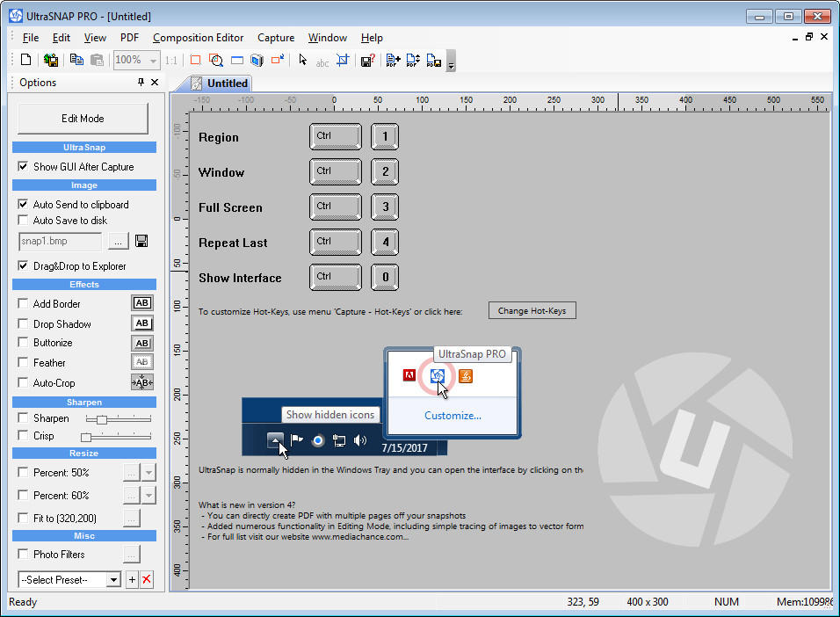Open the Composition Editor menu

point(198,38)
